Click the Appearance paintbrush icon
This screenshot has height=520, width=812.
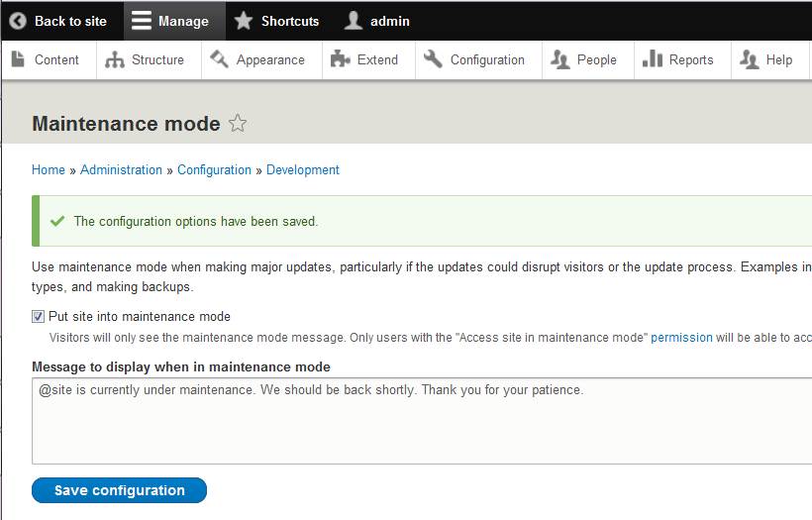pyautogui.click(x=220, y=59)
